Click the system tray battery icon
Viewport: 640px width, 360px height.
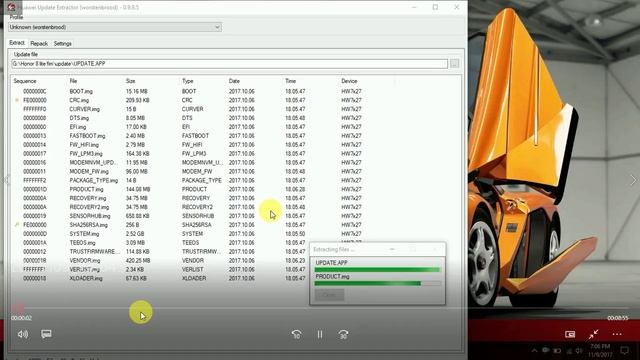coord(557,351)
